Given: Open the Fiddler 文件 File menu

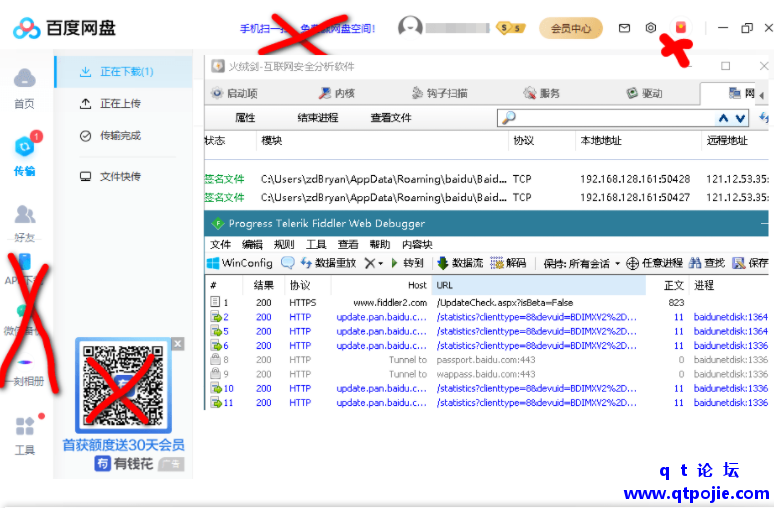Looking at the screenshot, I should (220, 244).
